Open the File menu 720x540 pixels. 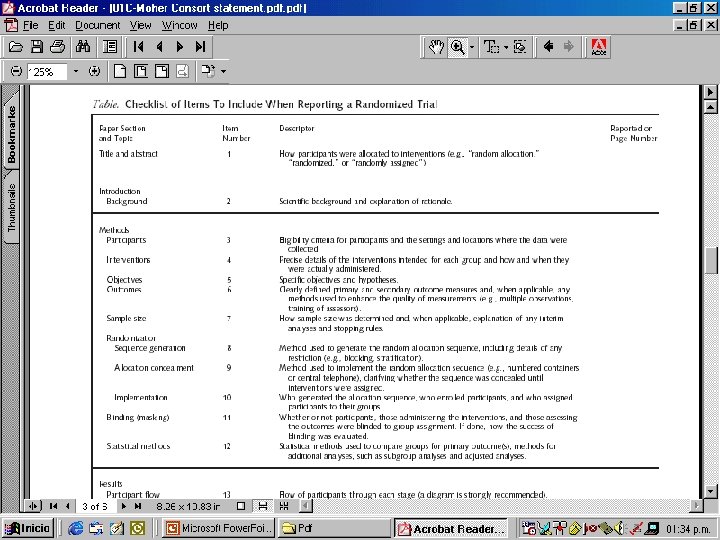pos(30,25)
